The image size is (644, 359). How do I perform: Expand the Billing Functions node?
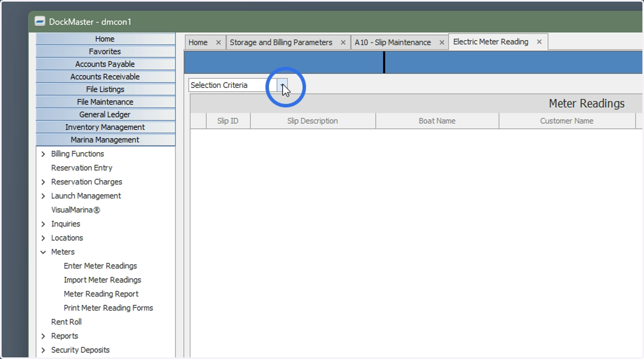click(43, 154)
